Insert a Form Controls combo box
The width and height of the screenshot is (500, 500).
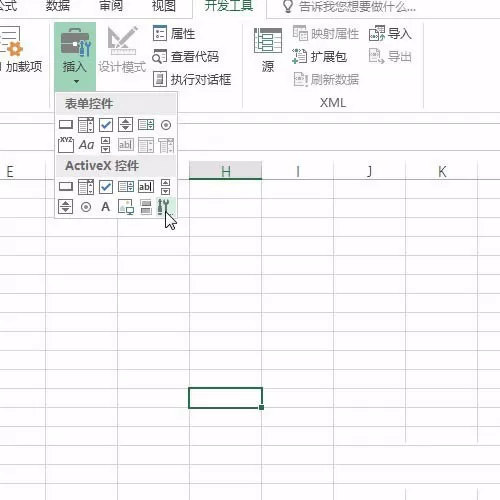[x=86, y=125]
